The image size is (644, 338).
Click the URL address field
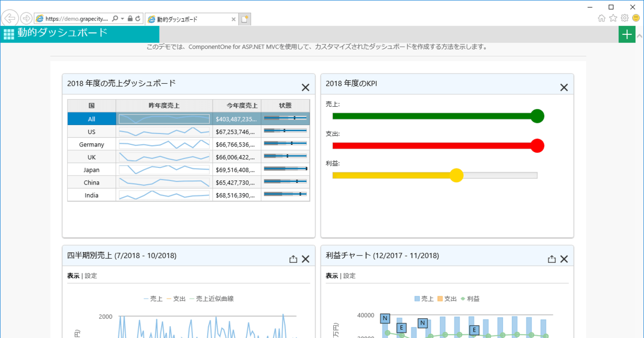point(77,19)
